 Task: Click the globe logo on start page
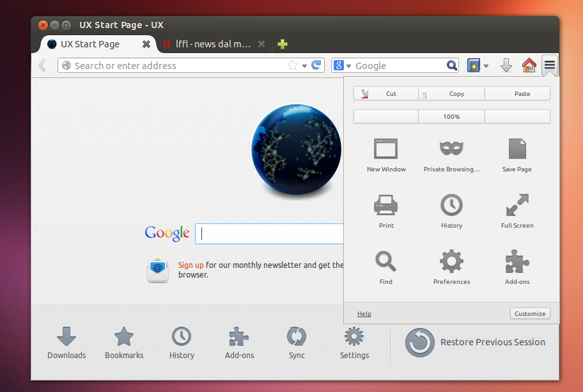click(296, 150)
